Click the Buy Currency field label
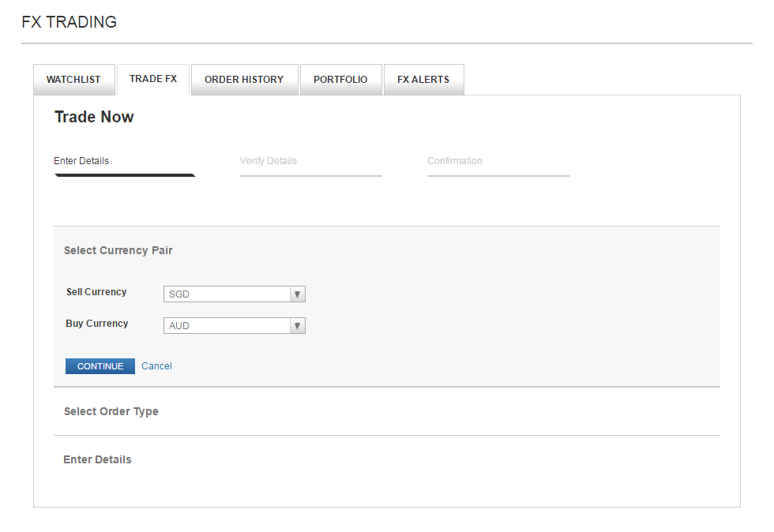This screenshot has height=532, width=774. pyautogui.click(x=97, y=324)
